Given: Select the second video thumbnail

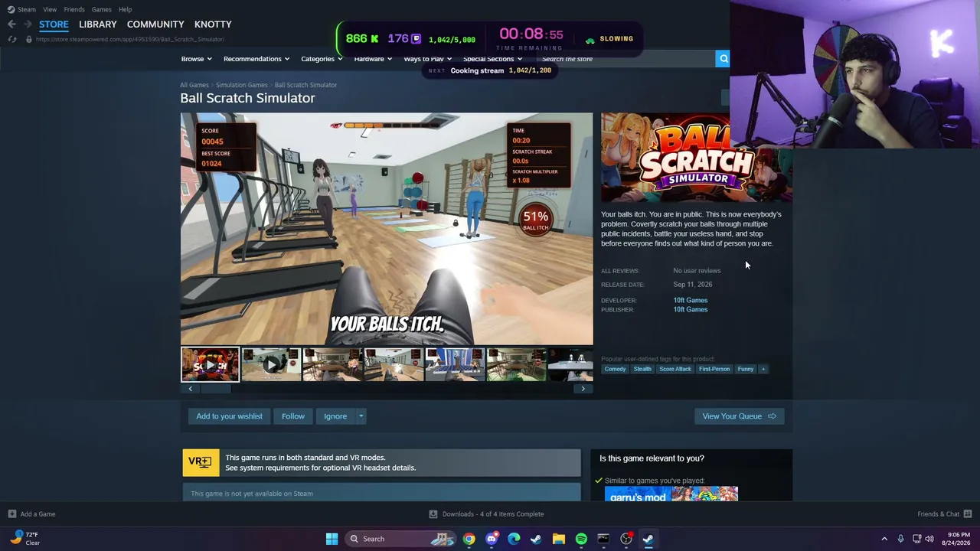Looking at the screenshot, I should (x=271, y=365).
